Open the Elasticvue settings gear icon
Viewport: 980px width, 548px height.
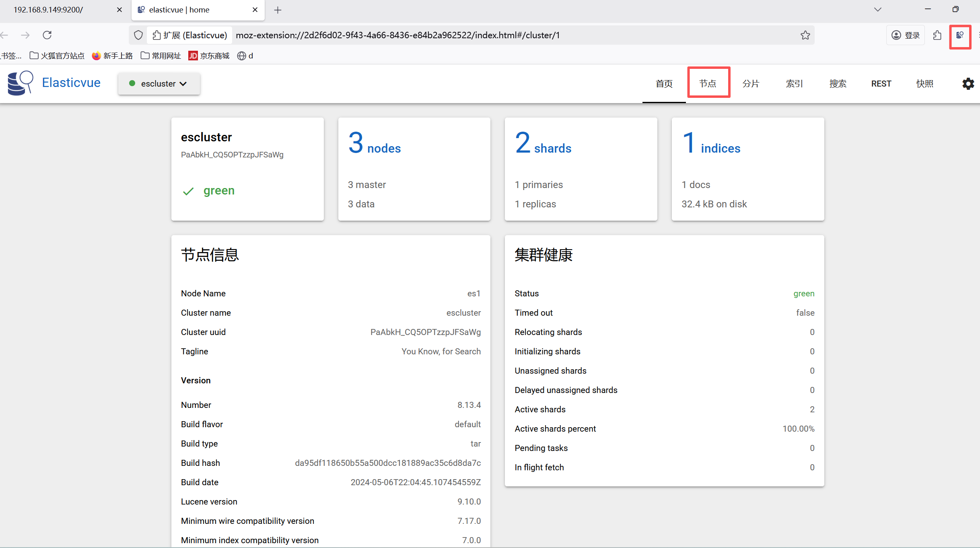click(968, 84)
